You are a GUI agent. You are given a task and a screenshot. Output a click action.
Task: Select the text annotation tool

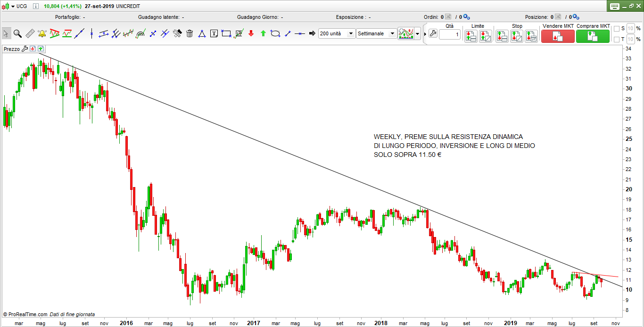pyautogui.click(x=214, y=33)
